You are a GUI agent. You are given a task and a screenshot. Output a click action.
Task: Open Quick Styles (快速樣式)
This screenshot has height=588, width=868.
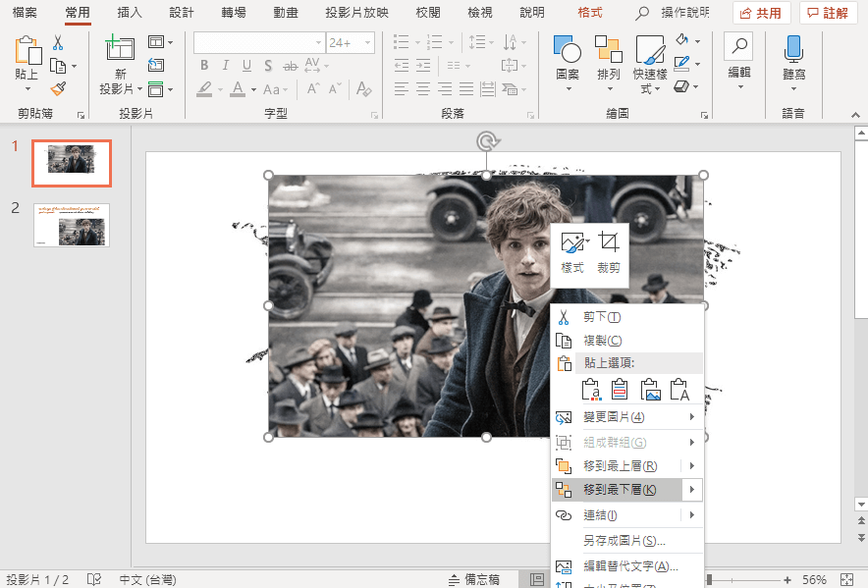[650, 64]
